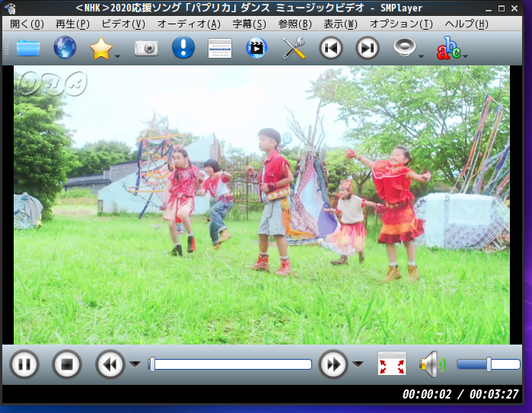The height and width of the screenshot is (413, 532).
Task: Open the オーディオ(A) menu
Action: pyautogui.click(x=189, y=24)
